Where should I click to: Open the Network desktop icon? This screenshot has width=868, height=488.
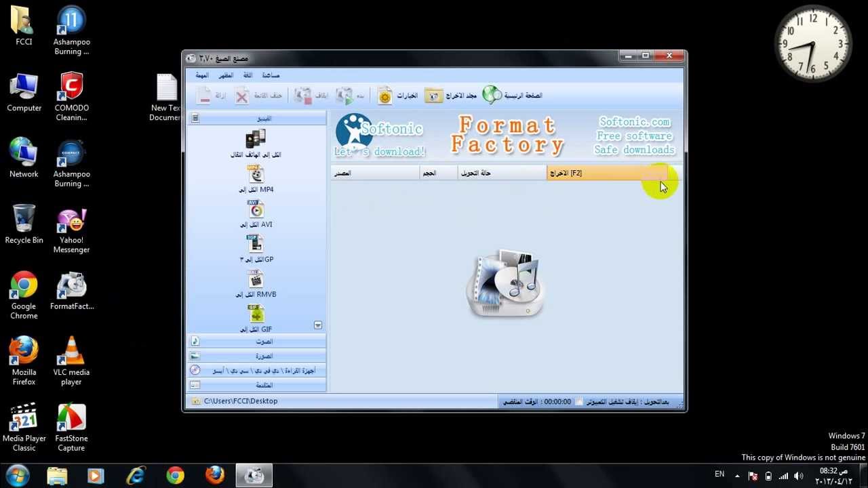click(x=24, y=158)
